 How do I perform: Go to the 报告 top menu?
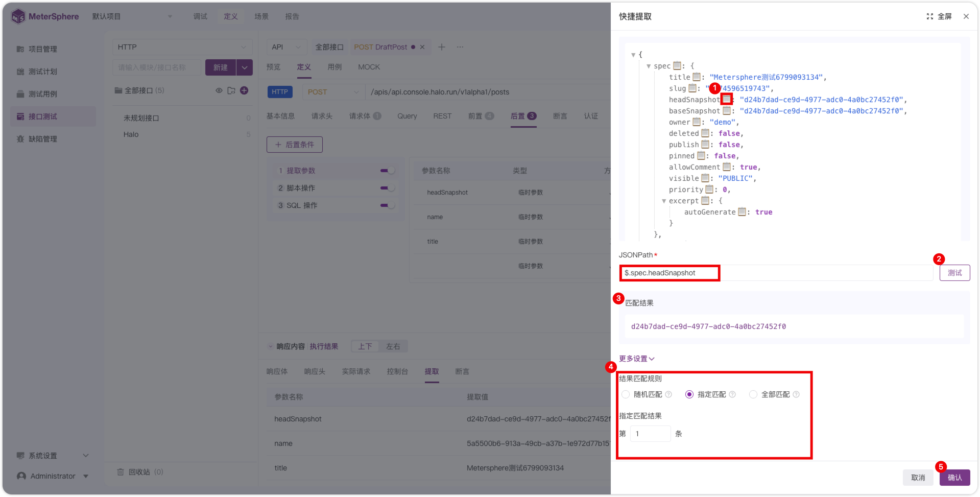coord(292,16)
